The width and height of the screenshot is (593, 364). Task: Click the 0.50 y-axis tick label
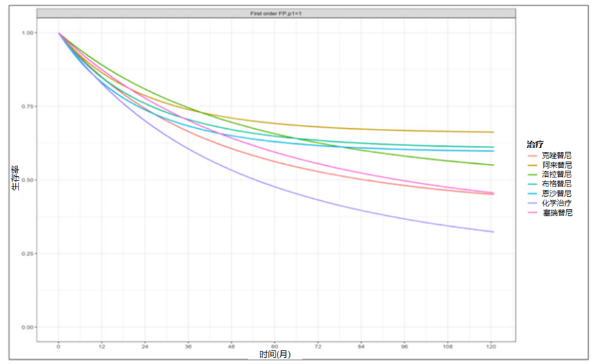[27, 180]
